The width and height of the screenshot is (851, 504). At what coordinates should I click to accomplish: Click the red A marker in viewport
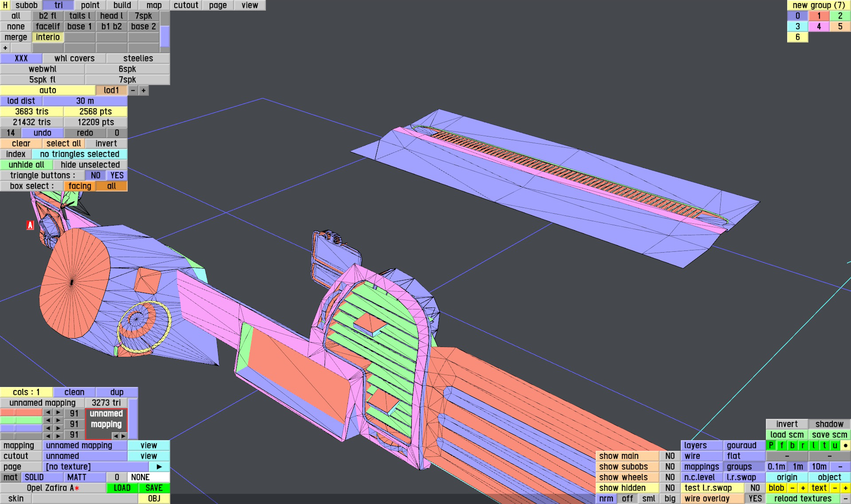pyautogui.click(x=30, y=225)
